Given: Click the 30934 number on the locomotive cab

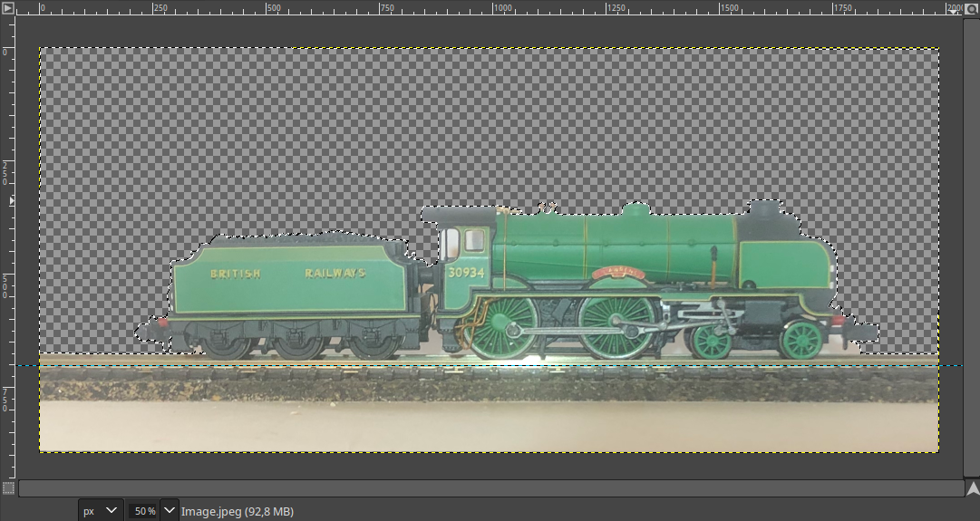Looking at the screenshot, I should (x=466, y=273).
